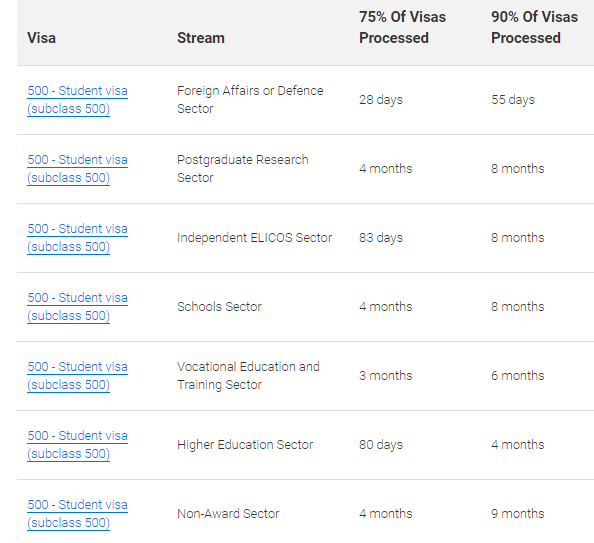Select the Foreign Affairs or Defence Sector cell
The width and height of the screenshot is (594, 543).
click(250, 100)
